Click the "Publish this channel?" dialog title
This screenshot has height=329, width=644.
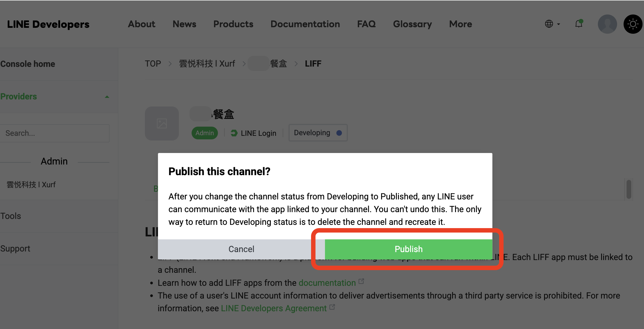point(219,171)
